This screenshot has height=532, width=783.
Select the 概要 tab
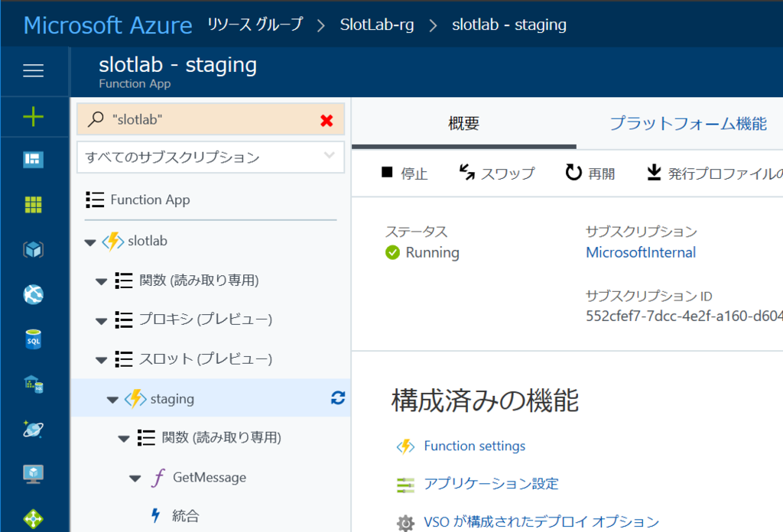pos(464,123)
